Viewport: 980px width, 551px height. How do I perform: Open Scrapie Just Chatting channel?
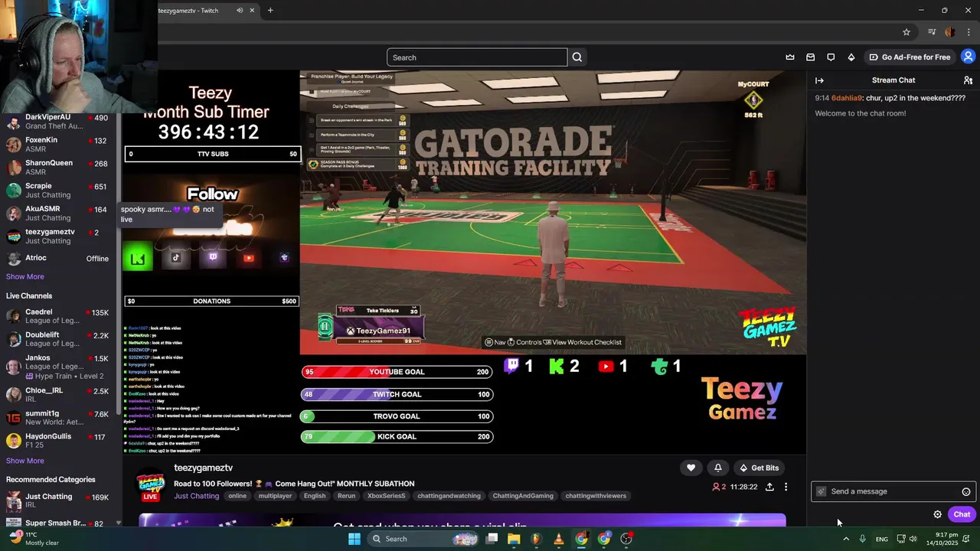pos(58,191)
